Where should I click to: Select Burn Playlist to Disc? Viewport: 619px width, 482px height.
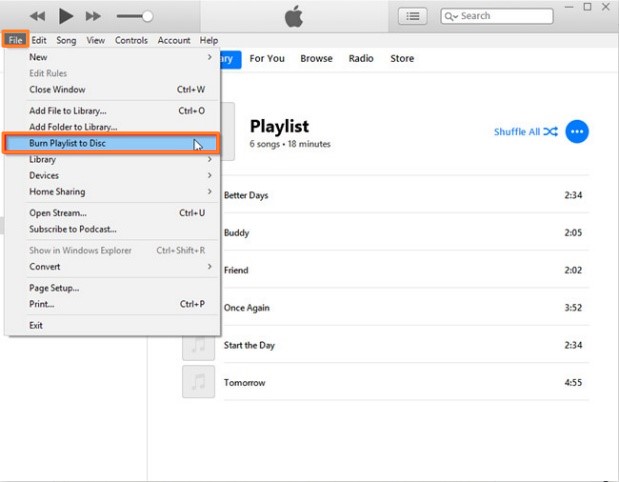pos(111,143)
